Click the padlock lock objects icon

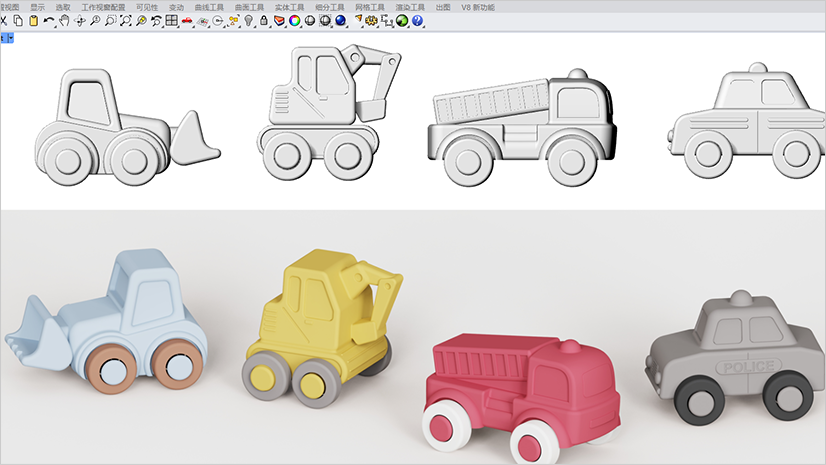(x=264, y=20)
